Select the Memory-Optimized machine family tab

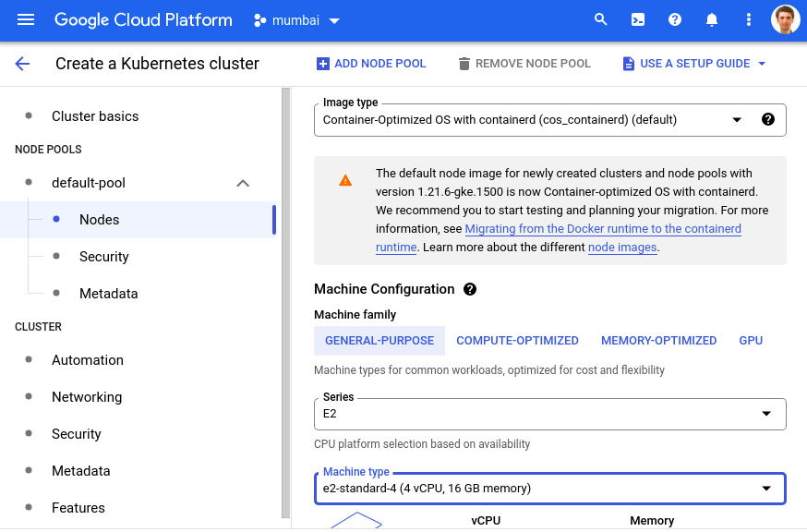tap(658, 341)
